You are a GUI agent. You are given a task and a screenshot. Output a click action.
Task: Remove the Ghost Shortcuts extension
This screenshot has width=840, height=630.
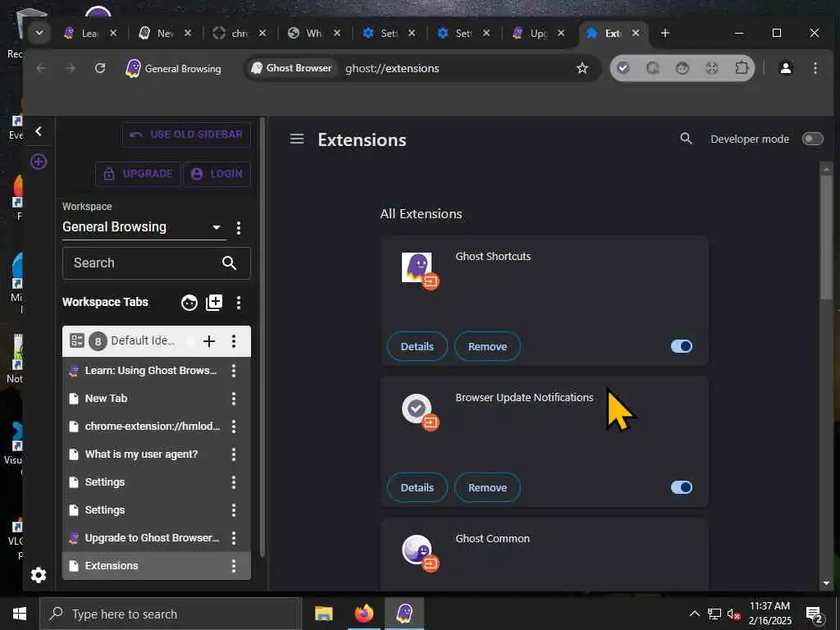coord(487,347)
